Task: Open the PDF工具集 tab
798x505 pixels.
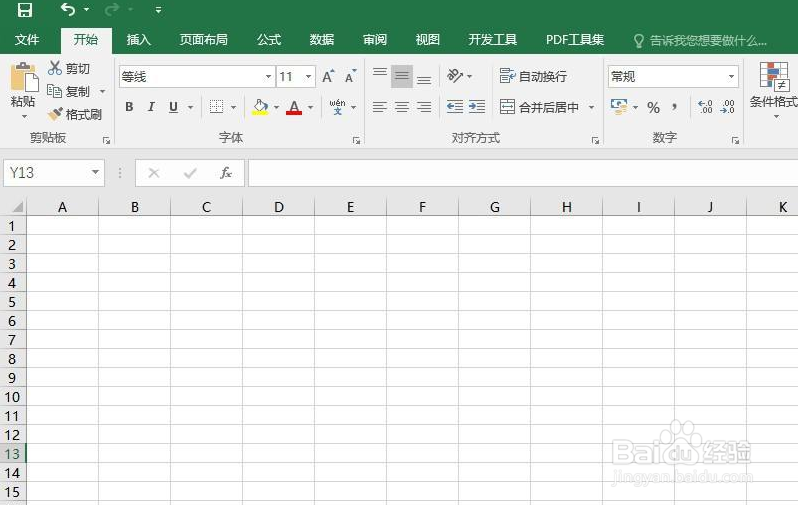Action: [575, 40]
